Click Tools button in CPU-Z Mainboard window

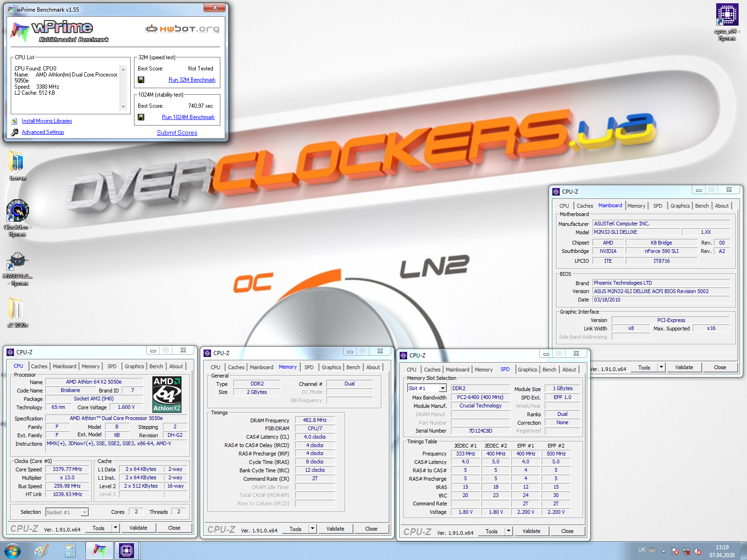pyautogui.click(x=644, y=367)
